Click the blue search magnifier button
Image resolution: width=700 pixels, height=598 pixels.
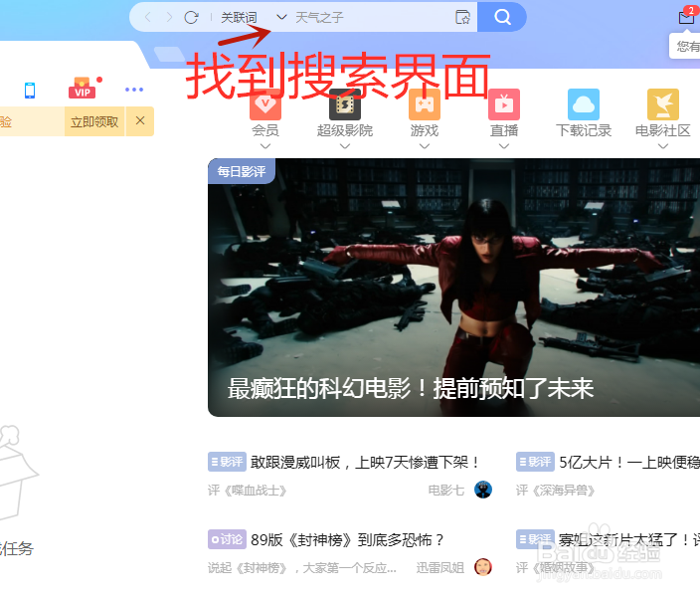tap(502, 17)
